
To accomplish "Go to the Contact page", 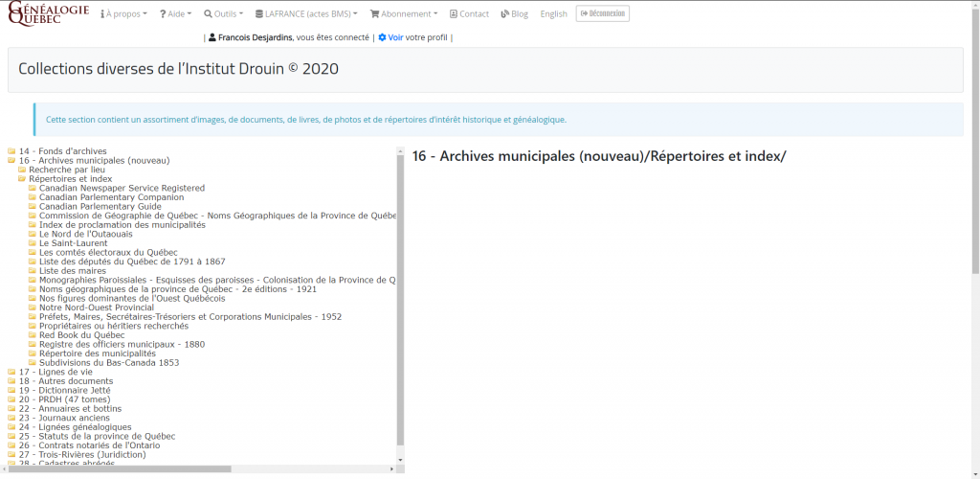I will point(468,14).
